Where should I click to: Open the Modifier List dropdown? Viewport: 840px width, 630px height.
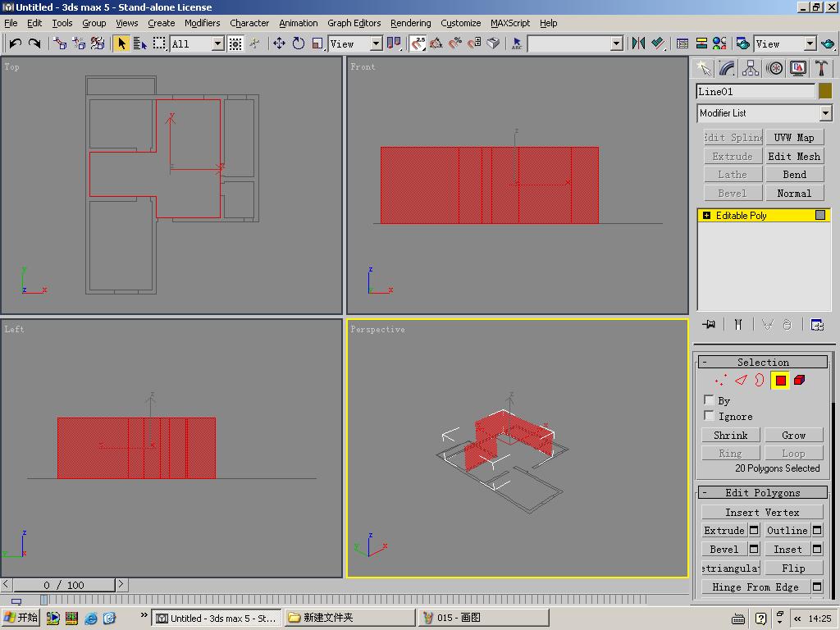[x=825, y=113]
